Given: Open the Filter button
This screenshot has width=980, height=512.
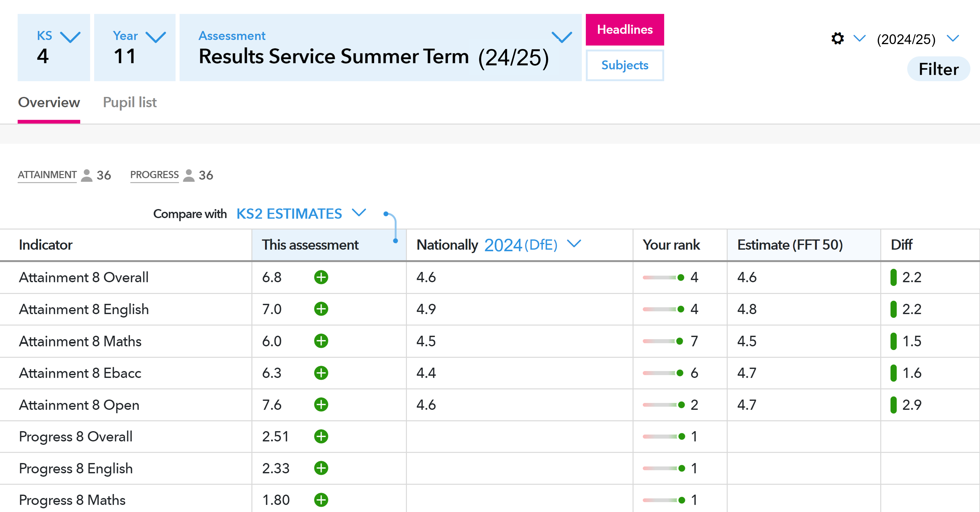Looking at the screenshot, I should coord(939,69).
